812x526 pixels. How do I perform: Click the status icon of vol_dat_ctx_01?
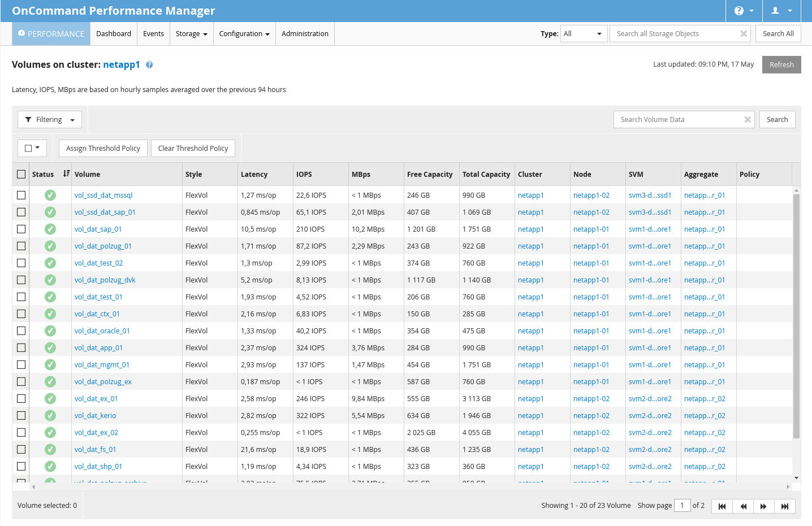[50, 314]
